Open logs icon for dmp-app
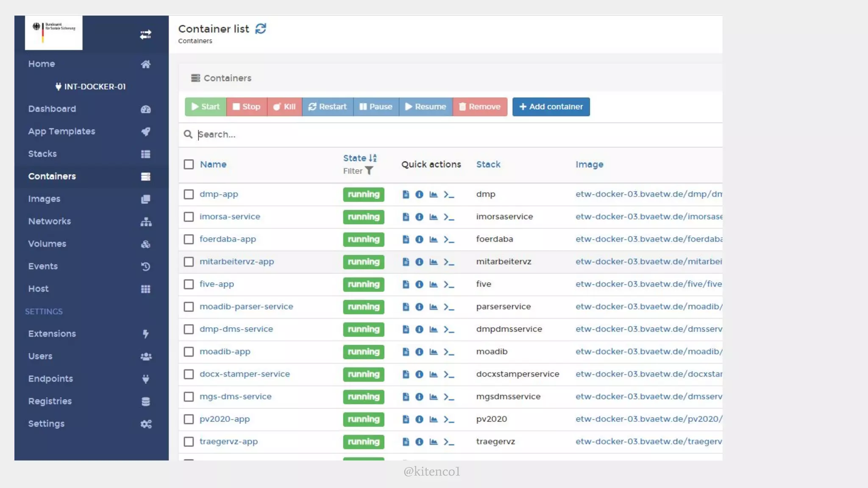The height and width of the screenshot is (488, 868). (x=406, y=194)
